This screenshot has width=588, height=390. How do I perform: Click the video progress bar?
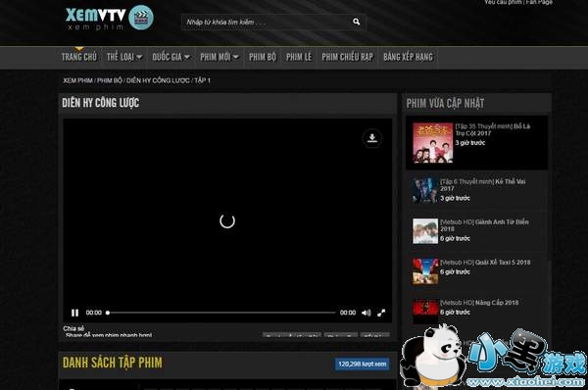[221, 313]
